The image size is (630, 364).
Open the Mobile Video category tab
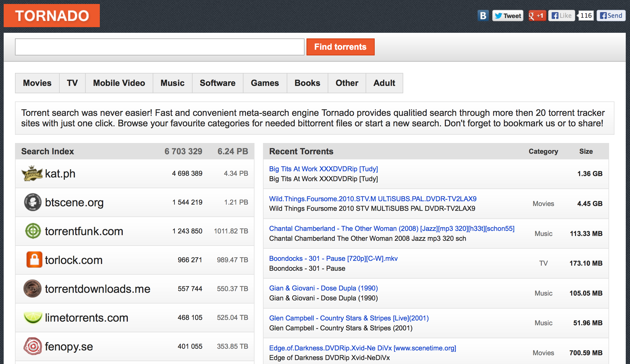(x=119, y=83)
